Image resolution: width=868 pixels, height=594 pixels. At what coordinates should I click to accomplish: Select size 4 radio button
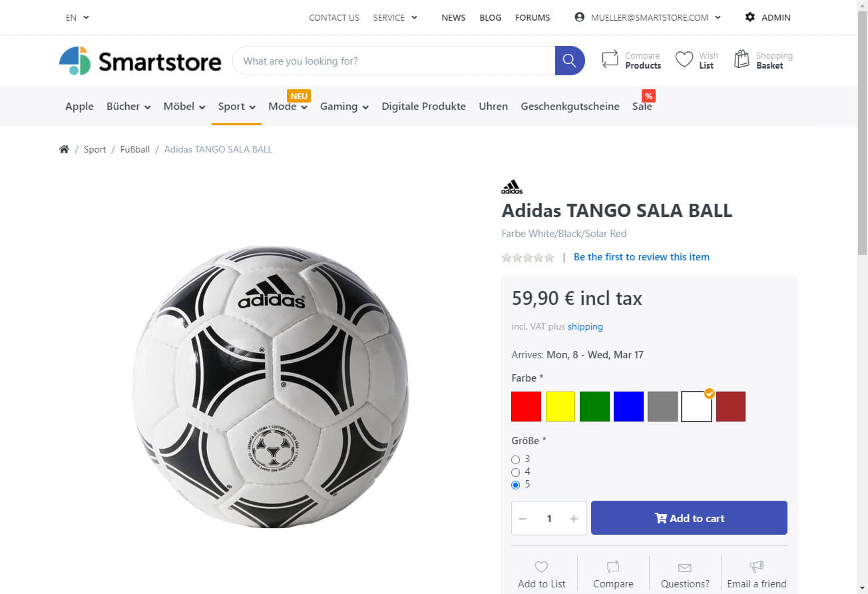(x=516, y=472)
